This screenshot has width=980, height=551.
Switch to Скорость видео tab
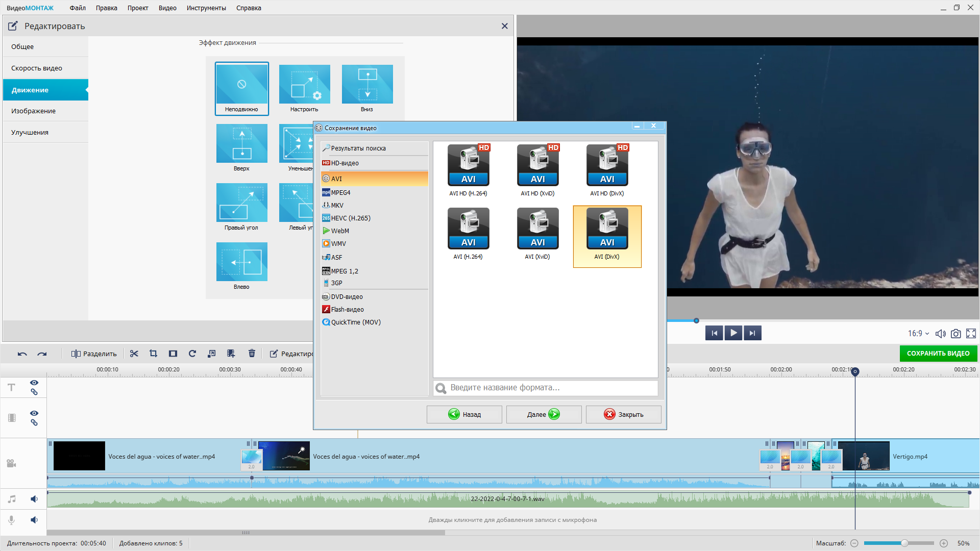point(37,68)
